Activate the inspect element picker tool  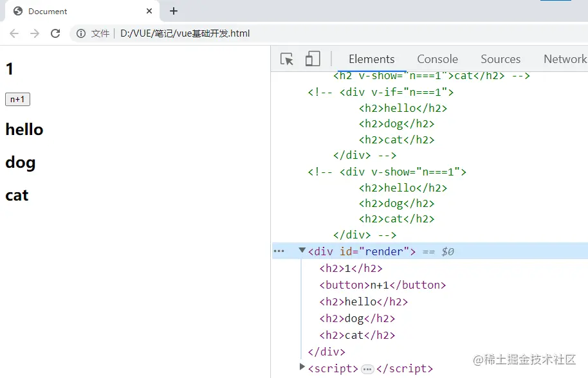pyautogui.click(x=287, y=59)
